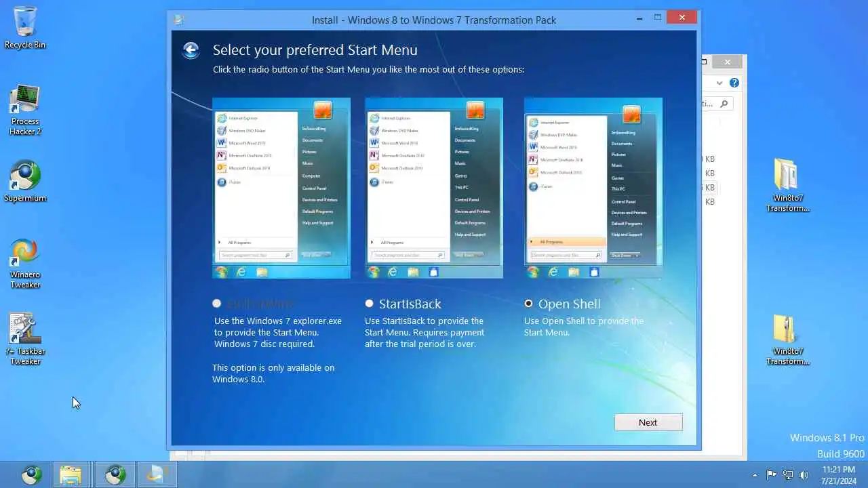Select the 7+ Taskbar Tweaker desktop shortcut
This screenshot has height=488, width=868.
click(x=25, y=339)
